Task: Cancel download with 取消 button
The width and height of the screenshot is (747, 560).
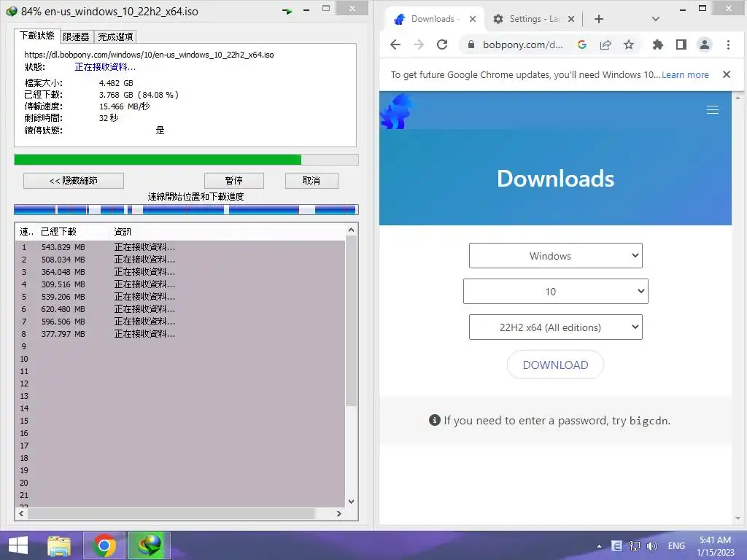Action: [311, 181]
